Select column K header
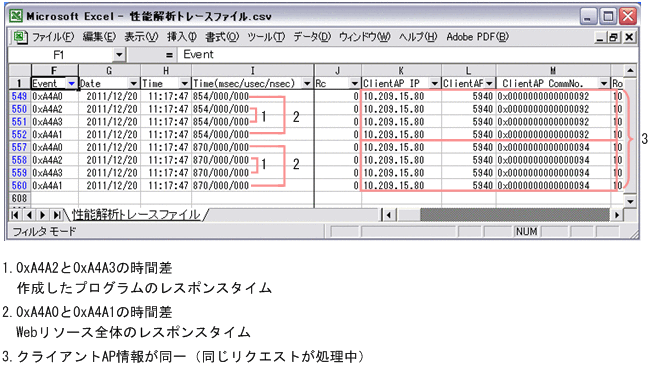The height and width of the screenshot is (368, 651). click(x=401, y=71)
